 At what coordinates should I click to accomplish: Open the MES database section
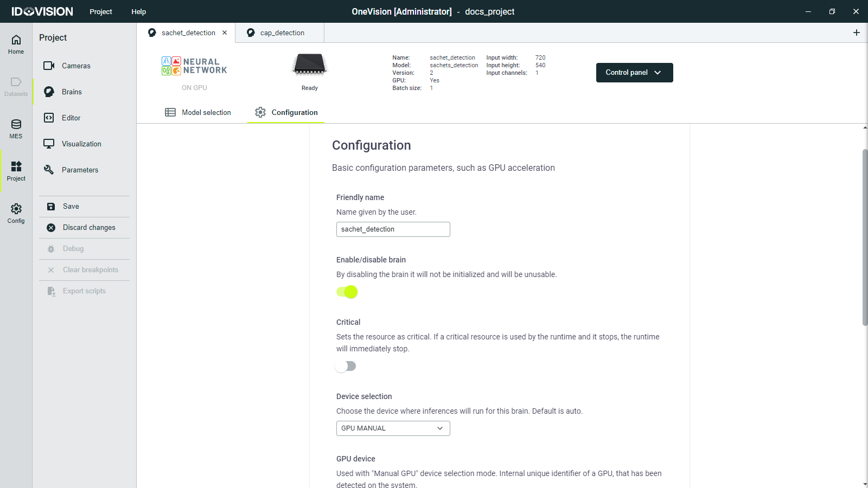pos(16,129)
